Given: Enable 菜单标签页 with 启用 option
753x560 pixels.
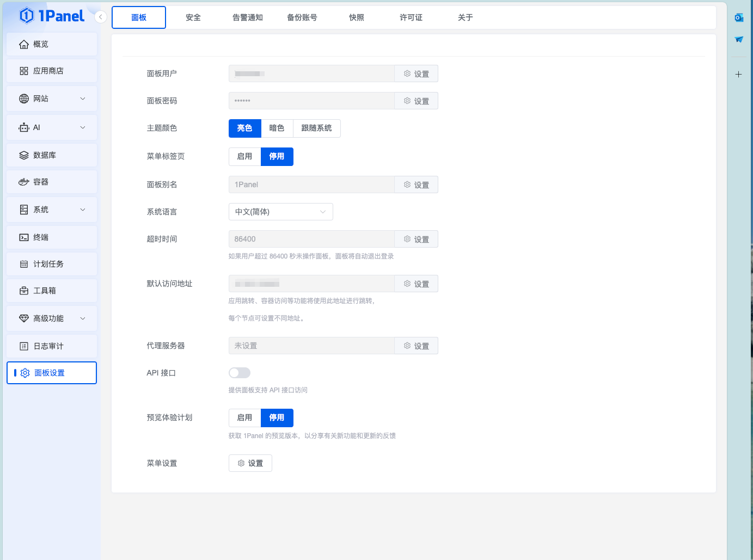Looking at the screenshot, I should [x=244, y=157].
